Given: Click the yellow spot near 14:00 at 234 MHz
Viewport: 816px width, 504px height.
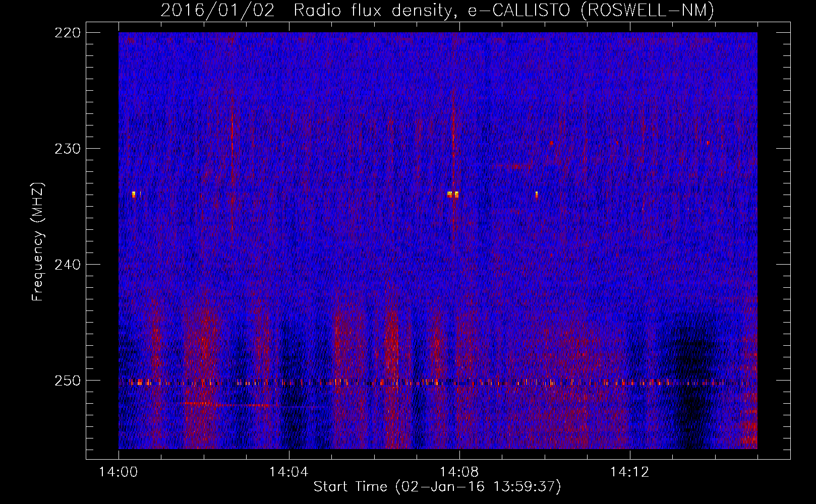Looking at the screenshot, I should (x=134, y=194).
